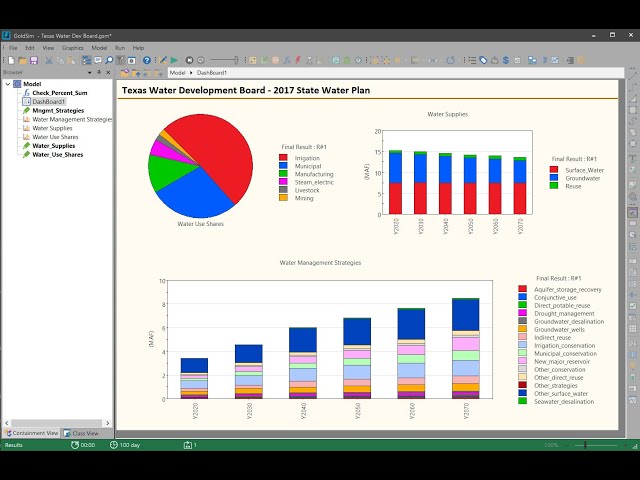The width and height of the screenshot is (640, 480).
Task: Click the zoom slider in the status bar
Action: coord(585,445)
